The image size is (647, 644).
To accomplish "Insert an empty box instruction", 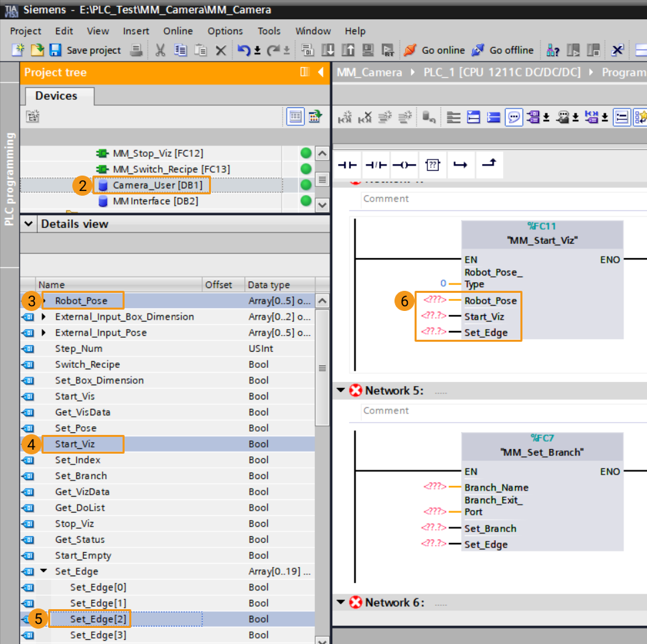I will (x=433, y=165).
